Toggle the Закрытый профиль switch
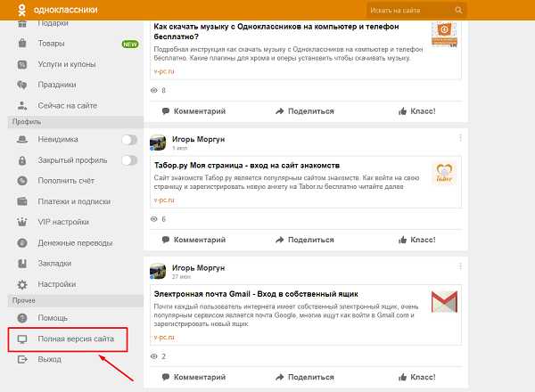This screenshot has height=392, width=535. coord(129,160)
